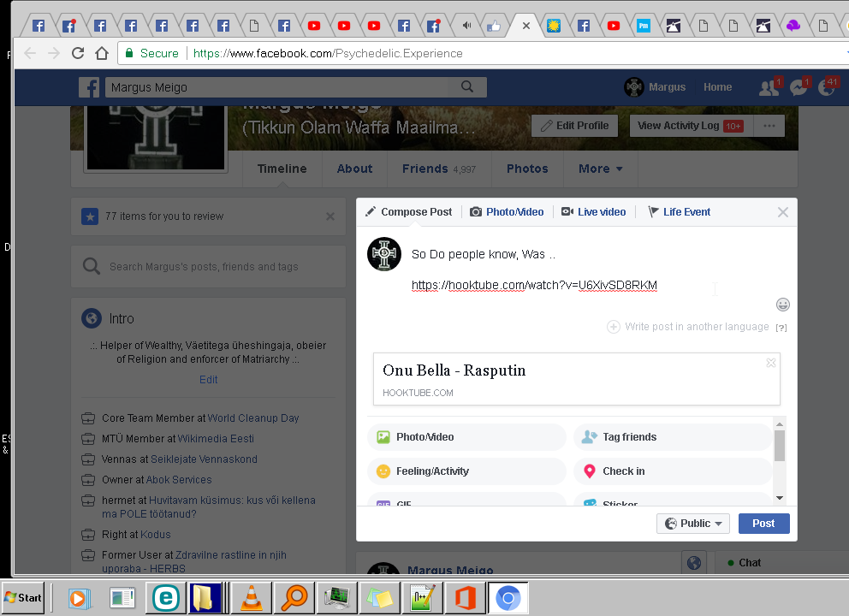Open the World Cleanup Day link

click(252, 418)
